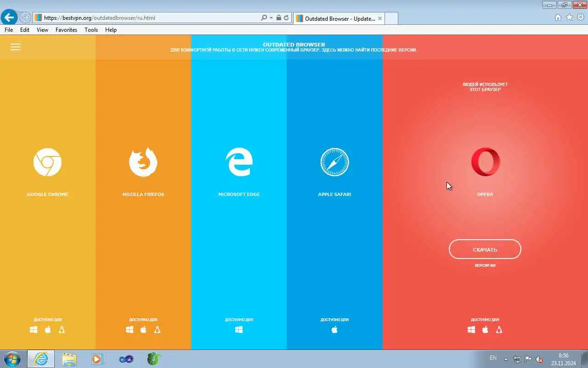Click Linux icon under Opera
Screen dimensions: 588x368
499,330
